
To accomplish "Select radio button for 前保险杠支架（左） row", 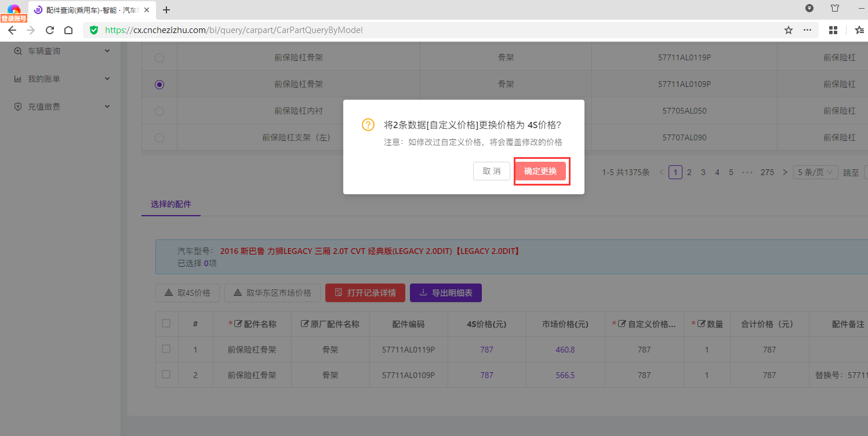I will point(159,138).
